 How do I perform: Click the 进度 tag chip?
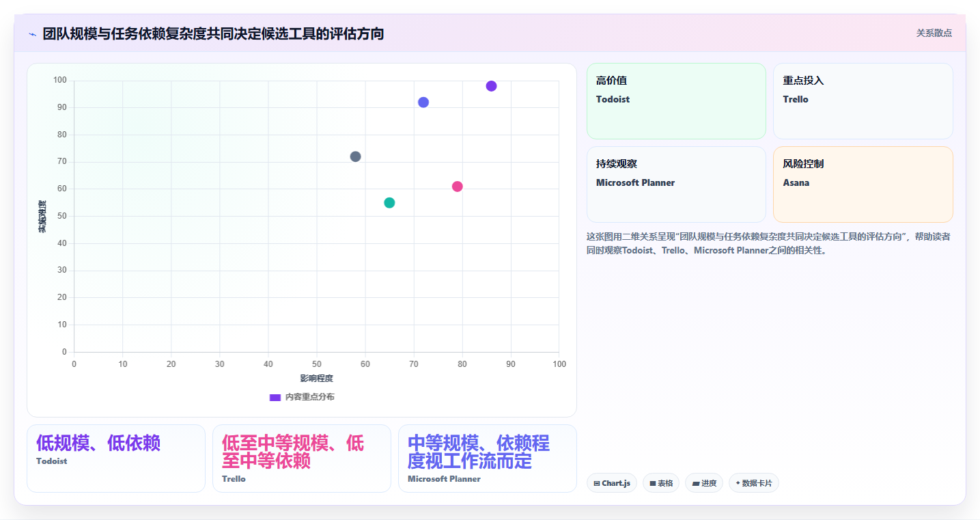(704, 483)
